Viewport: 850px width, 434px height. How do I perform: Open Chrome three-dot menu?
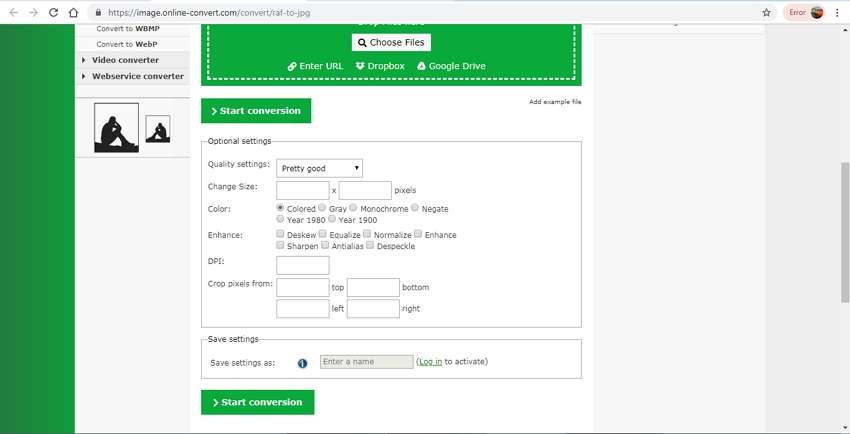(838, 13)
